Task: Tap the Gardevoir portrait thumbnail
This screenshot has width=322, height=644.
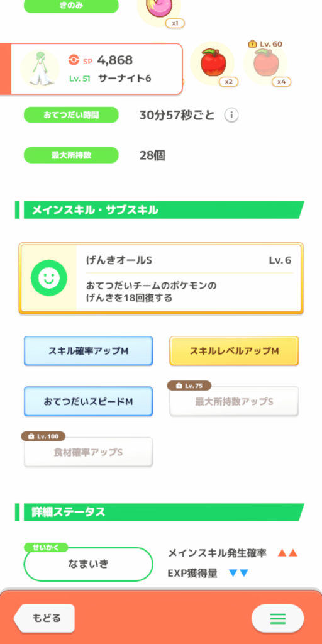Action: coord(40,69)
